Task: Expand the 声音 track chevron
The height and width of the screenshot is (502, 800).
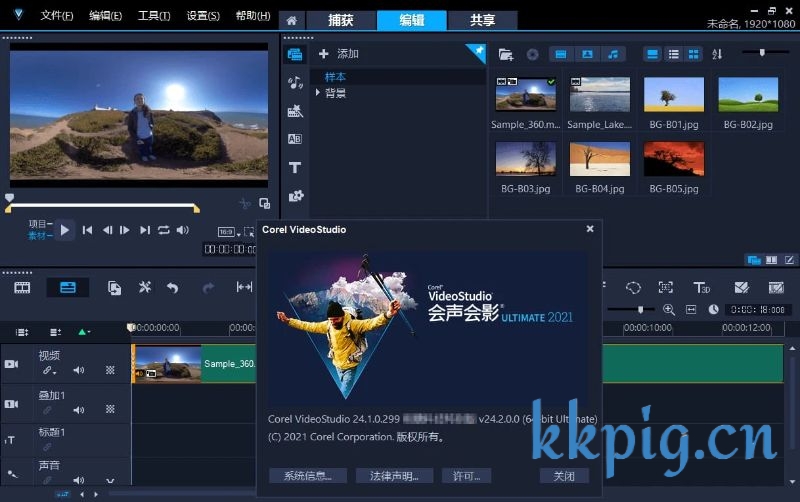Action: pyautogui.click(x=110, y=481)
